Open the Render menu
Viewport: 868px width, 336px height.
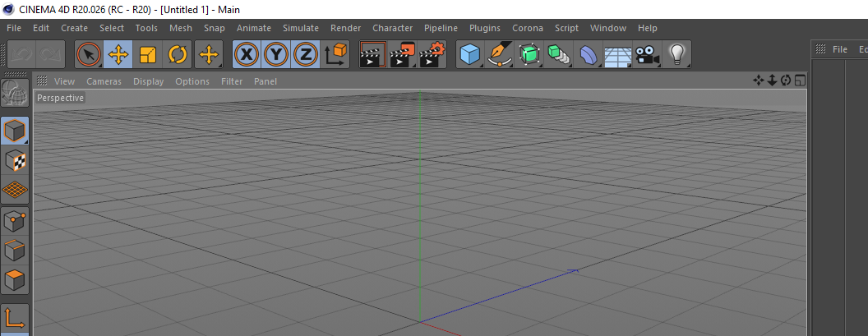coord(345,28)
